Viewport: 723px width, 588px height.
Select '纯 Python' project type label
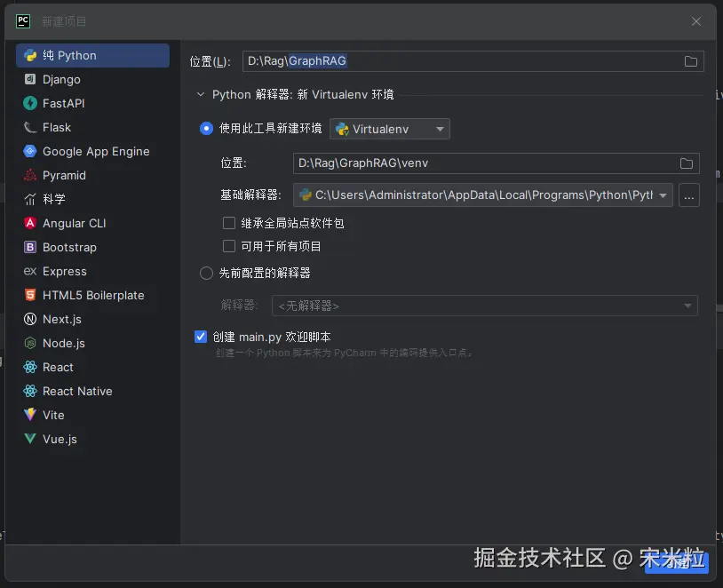pos(69,56)
